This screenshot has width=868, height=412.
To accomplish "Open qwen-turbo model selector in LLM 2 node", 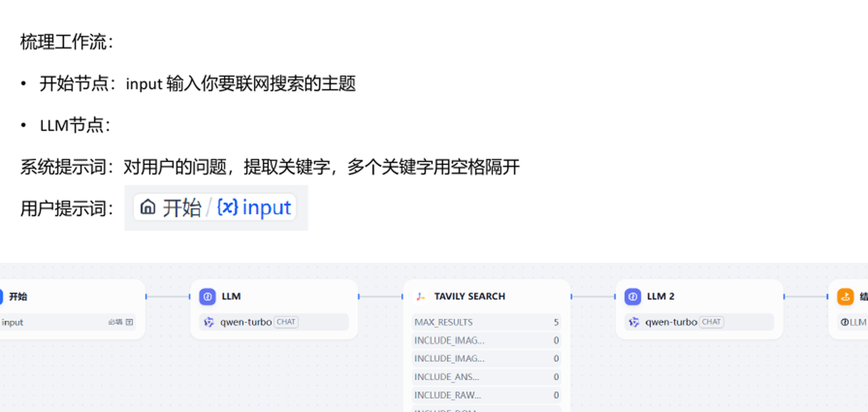I will coord(699,322).
